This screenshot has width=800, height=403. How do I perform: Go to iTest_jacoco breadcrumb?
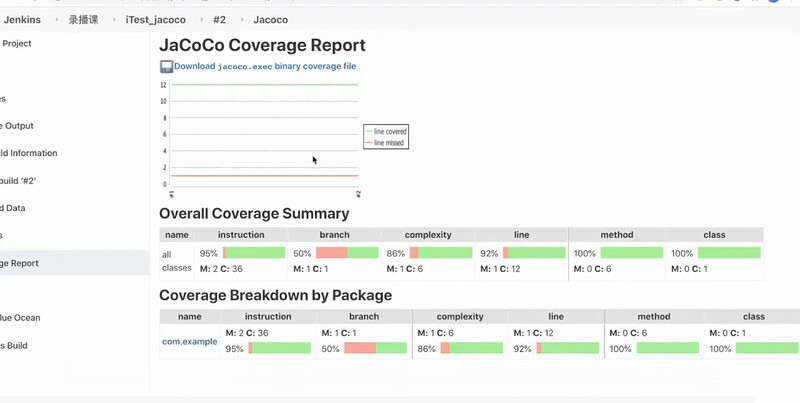(x=156, y=20)
